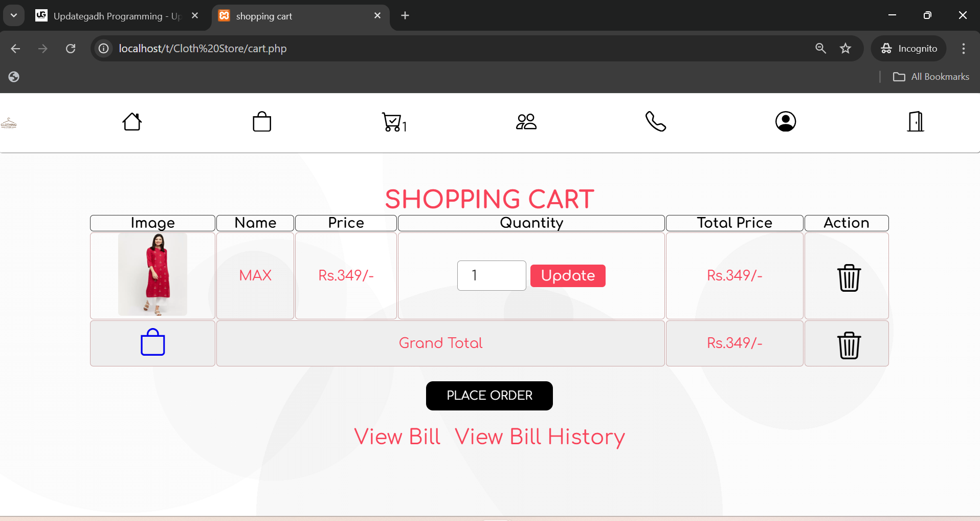This screenshot has width=980, height=521.
Task: Delete all items via Grand Total trash icon
Action: [849, 345]
